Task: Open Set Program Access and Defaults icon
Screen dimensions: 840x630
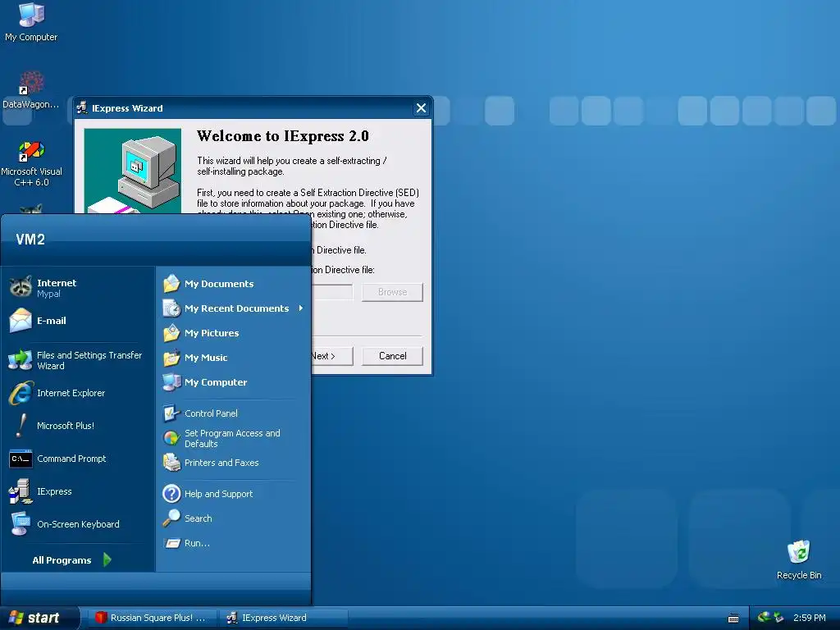Action: click(x=171, y=438)
